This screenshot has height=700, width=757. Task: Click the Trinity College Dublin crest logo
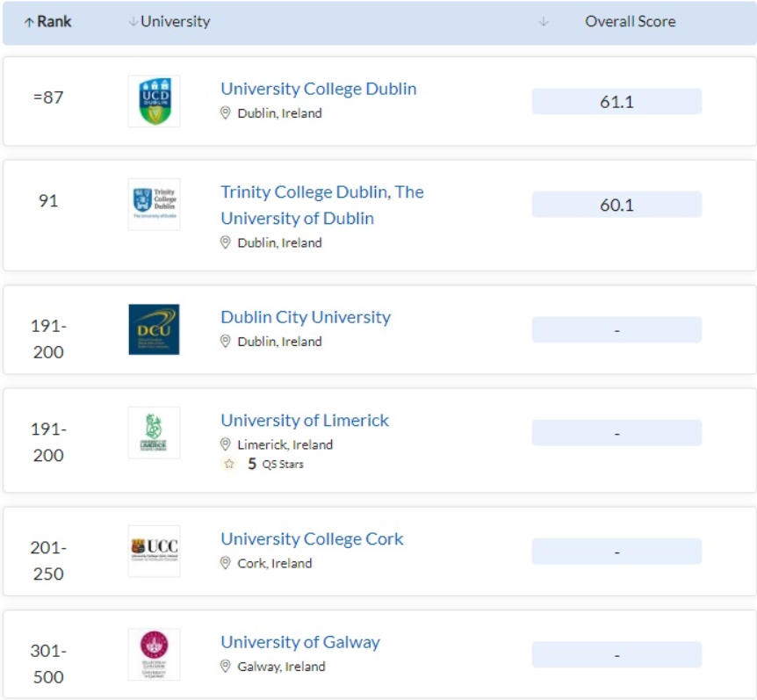click(154, 204)
